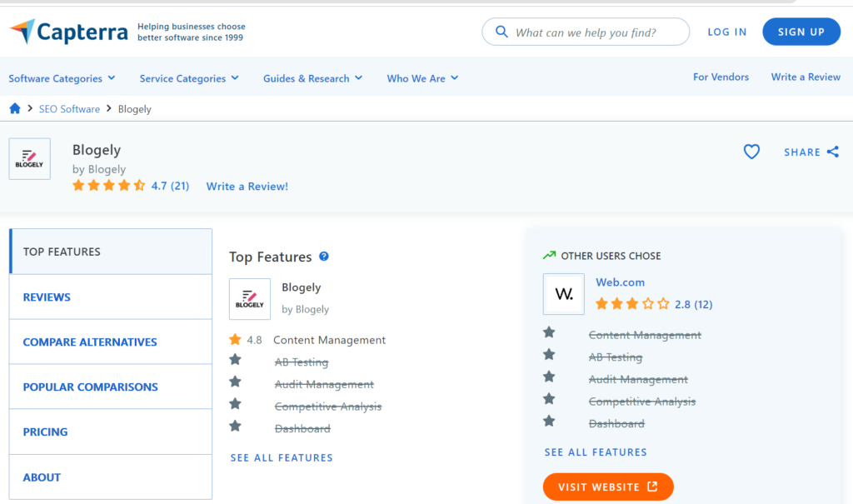Viewport: 853px width, 504px height.
Task: Click the Blogely logo in the header
Action: [x=30, y=159]
